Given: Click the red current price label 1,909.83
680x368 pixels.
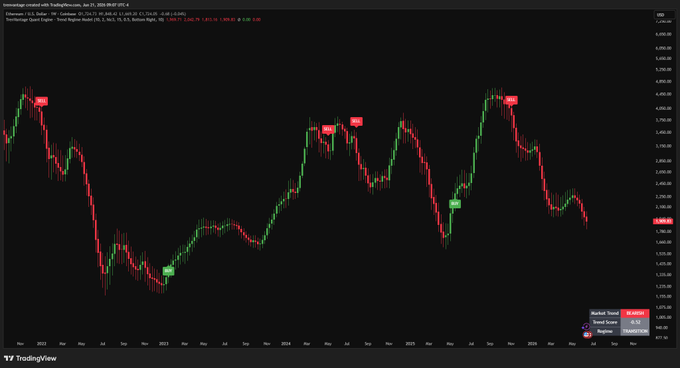Looking at the screenshot, I should click(664, 221).
